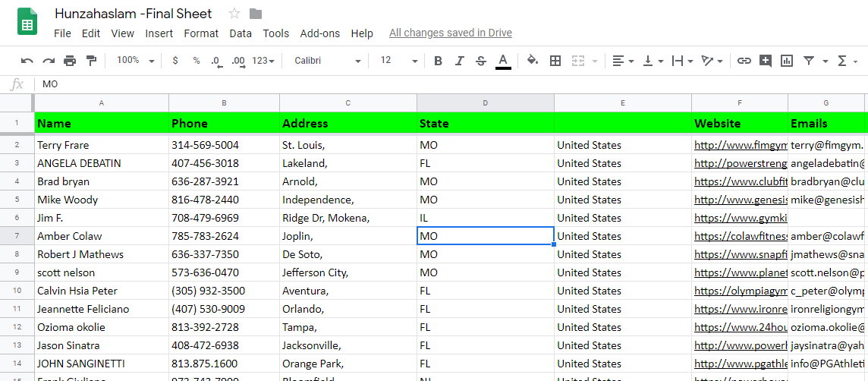The width and height of the screenshot is (868, 381).
Task: Open the Insert menu
Action: point(159,33)
